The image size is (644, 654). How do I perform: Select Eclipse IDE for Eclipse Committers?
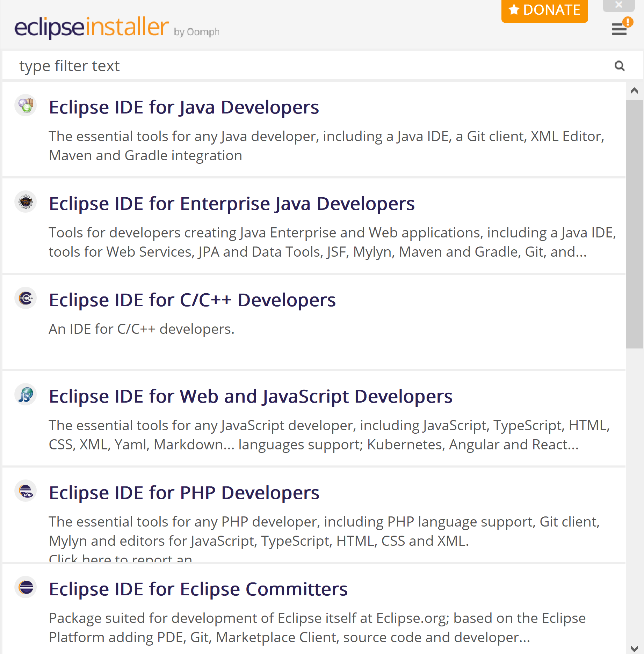click(314, 609)
